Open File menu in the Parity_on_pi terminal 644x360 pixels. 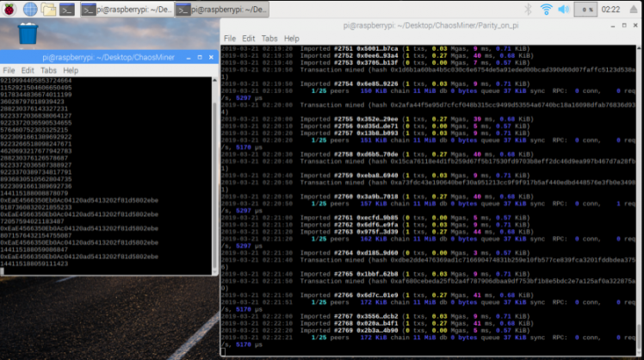click(x=230, y=39)
